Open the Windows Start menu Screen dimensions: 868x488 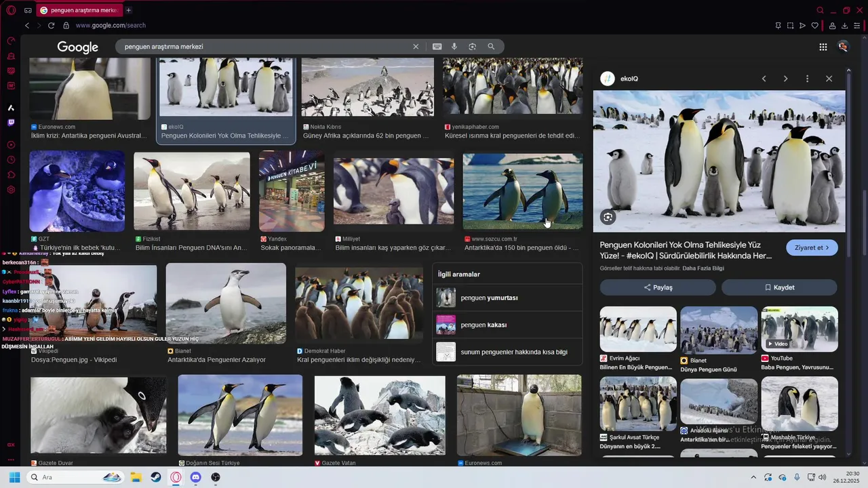point(14,477)
